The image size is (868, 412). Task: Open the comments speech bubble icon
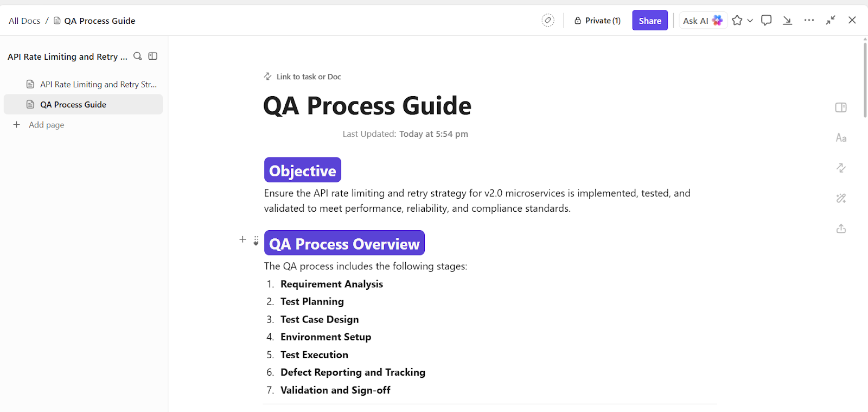[766, 21]
